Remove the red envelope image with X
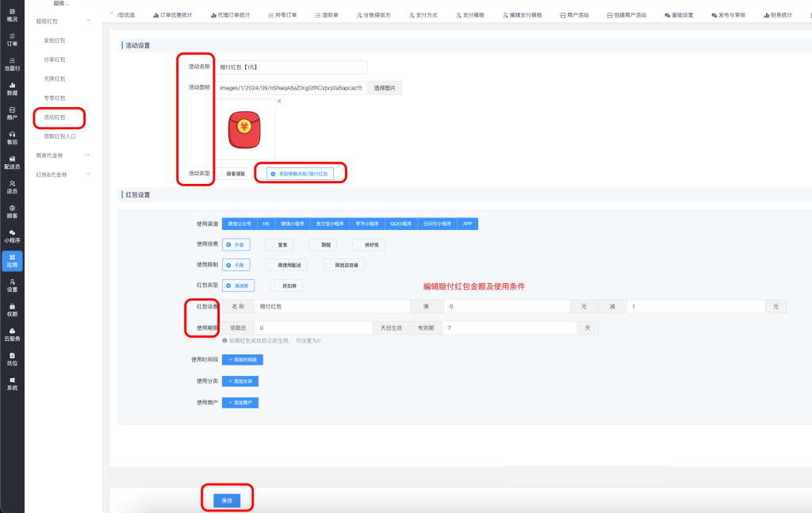 point(279,101)
